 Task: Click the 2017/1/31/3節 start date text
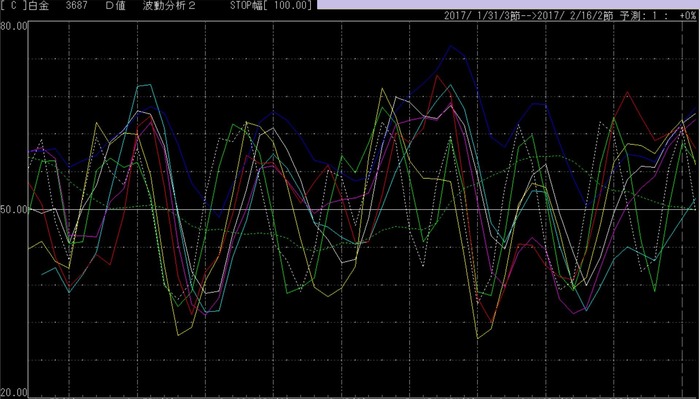click(x=482, y=16)
